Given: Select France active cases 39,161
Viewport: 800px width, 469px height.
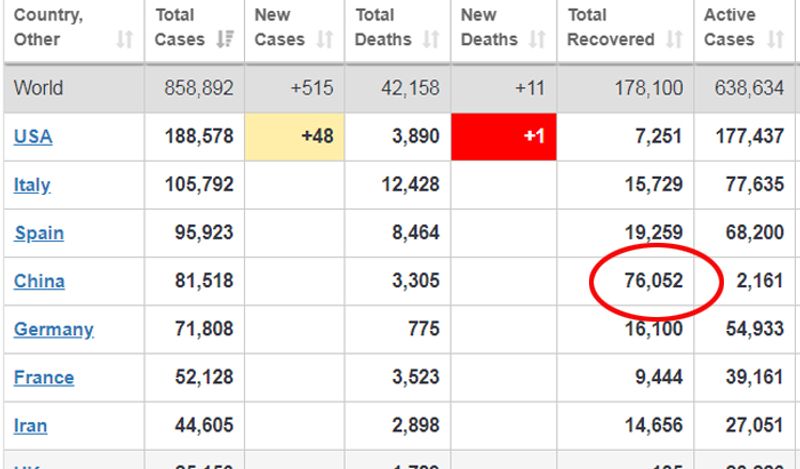Looking at the screenshot, I should tap(755, 377).
